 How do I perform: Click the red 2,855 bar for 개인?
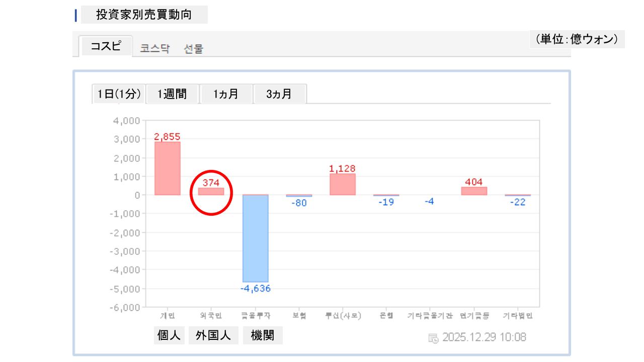click(x=168, y=168)
